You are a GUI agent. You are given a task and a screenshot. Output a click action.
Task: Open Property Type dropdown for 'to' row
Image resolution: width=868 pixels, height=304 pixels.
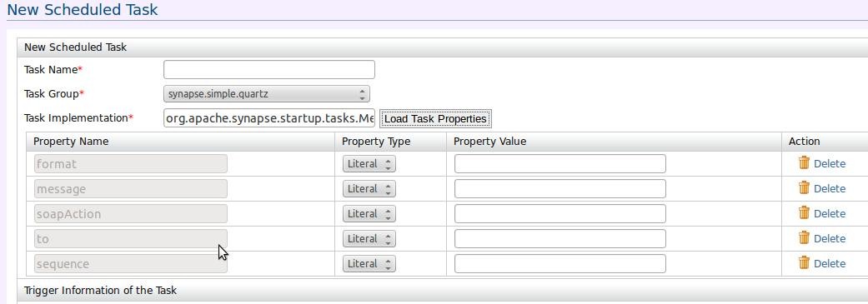369,239
